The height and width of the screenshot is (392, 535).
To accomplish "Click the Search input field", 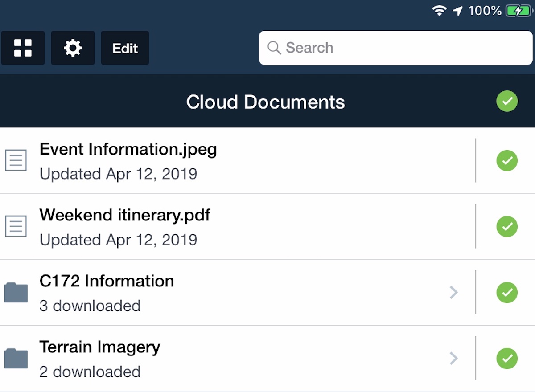I will tap(401, 48).
